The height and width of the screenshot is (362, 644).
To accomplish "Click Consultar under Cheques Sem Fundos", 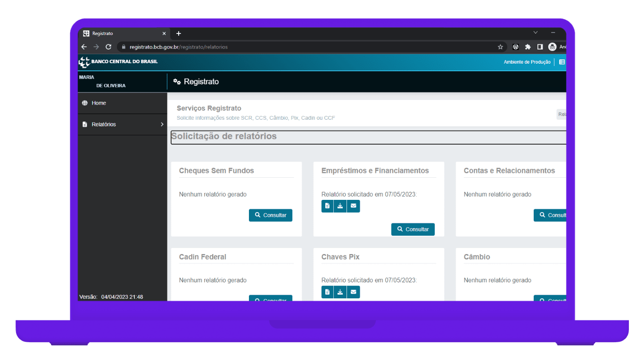I will pyautogui.click(x=271, y=215).
